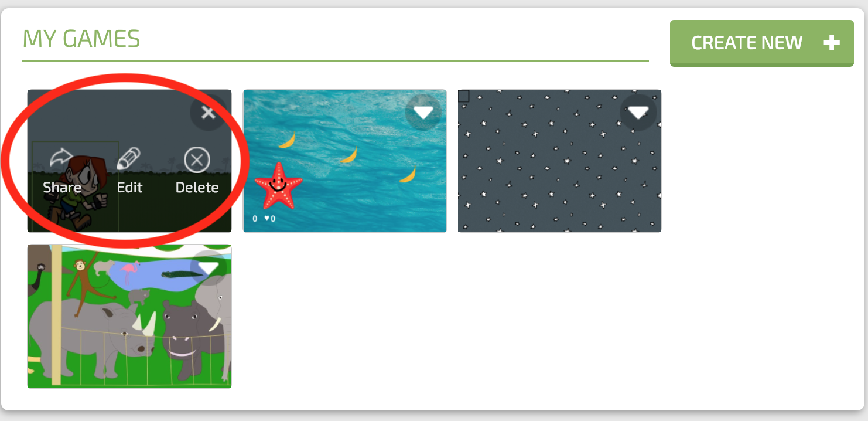This screenshot has height=421, width=868.
Task: Click the CREATE NEW button
Action: pos(762,43)
